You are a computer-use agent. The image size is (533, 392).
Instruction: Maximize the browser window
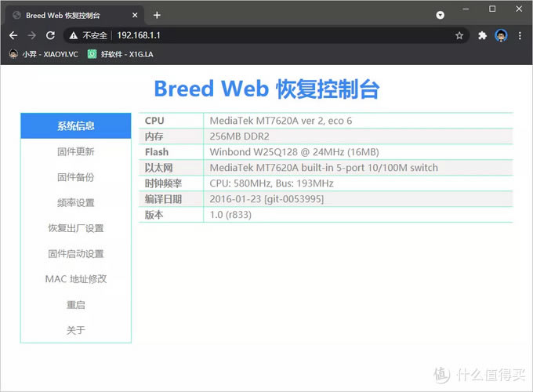pos(492,9)
